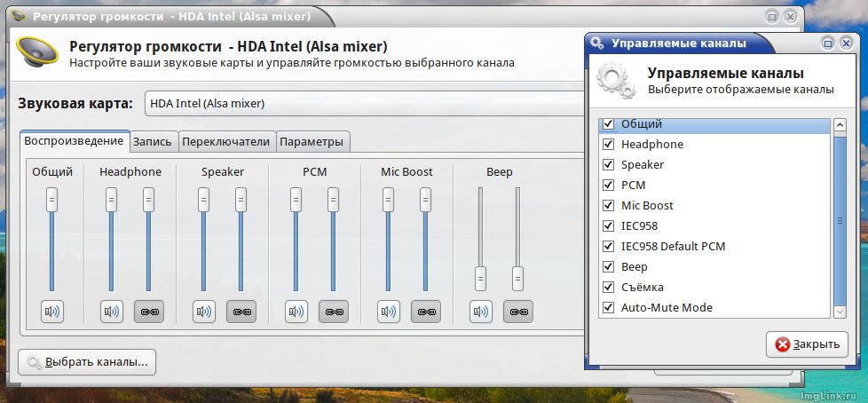The width and height of the screenshot is (868, 403).
Task: Open the Переключатели tab
Action: click(225, 142)
